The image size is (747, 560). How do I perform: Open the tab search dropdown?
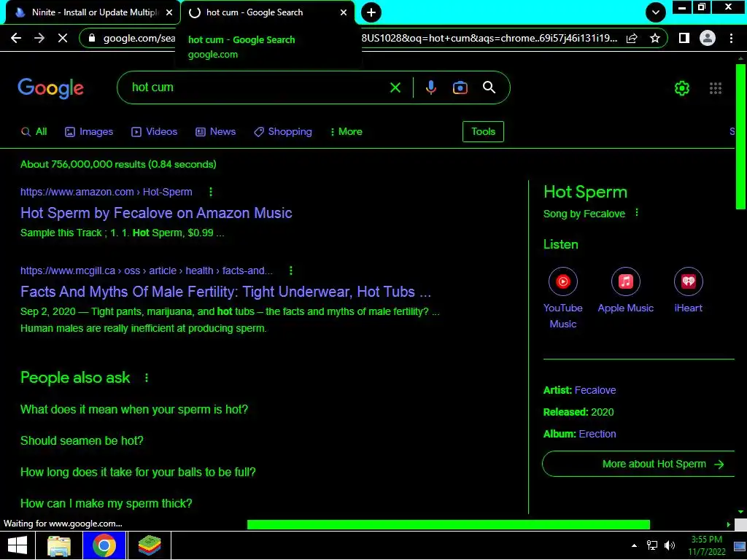point(656,12)
